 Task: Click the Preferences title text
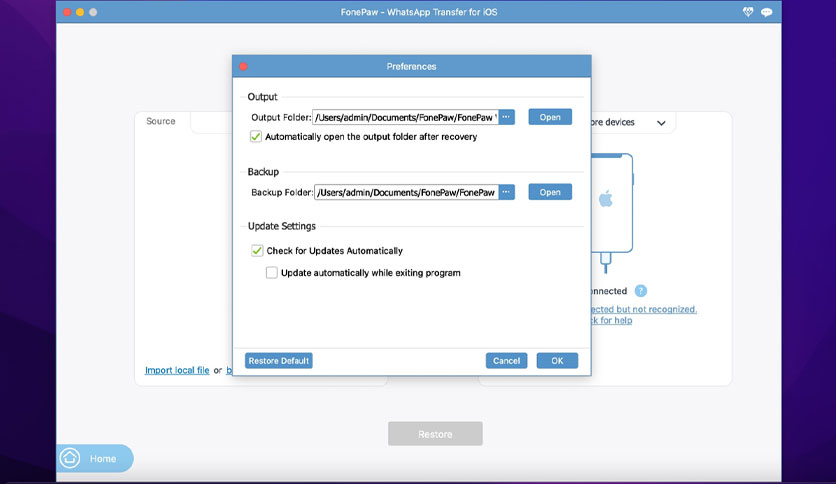(x=411, y=66)
